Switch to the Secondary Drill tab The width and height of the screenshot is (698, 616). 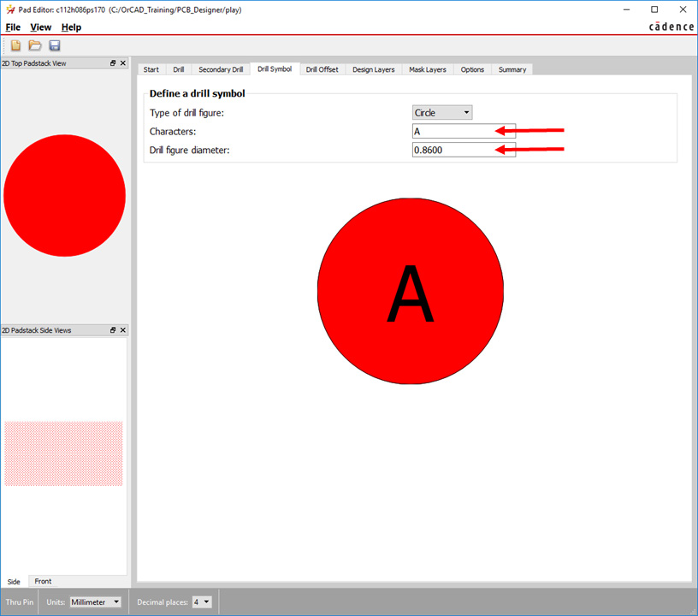221,69
